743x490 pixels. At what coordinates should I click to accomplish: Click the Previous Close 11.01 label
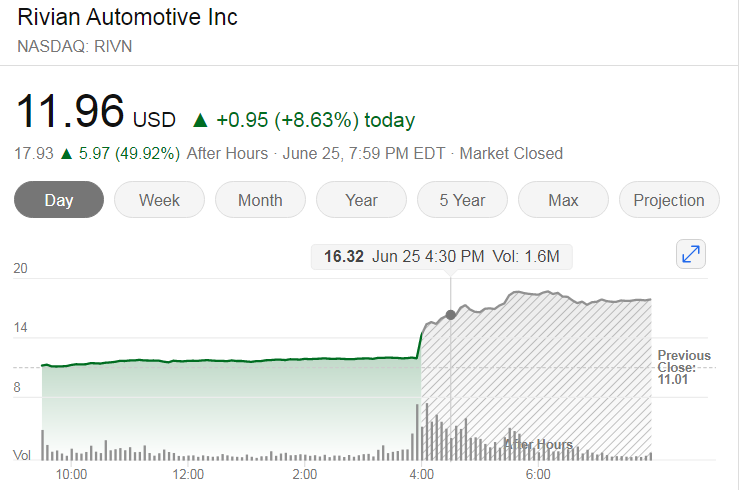(x=684, y=367)
